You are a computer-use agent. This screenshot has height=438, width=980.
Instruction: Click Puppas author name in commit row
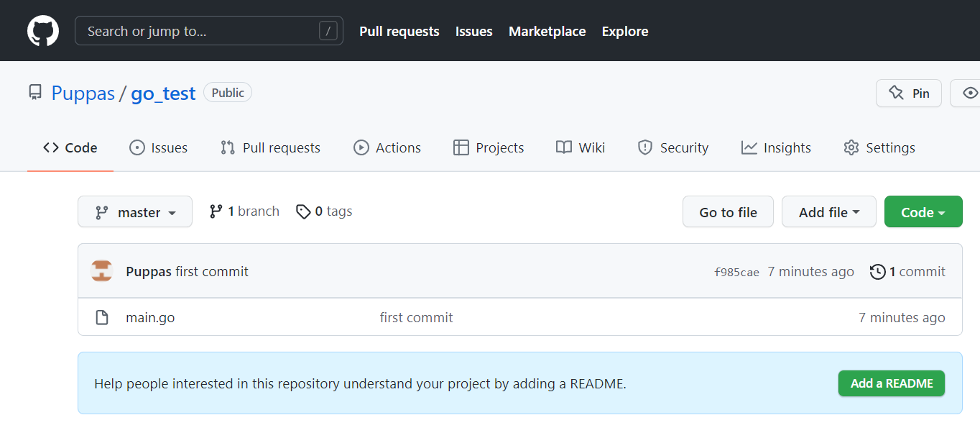coord(149,272)
